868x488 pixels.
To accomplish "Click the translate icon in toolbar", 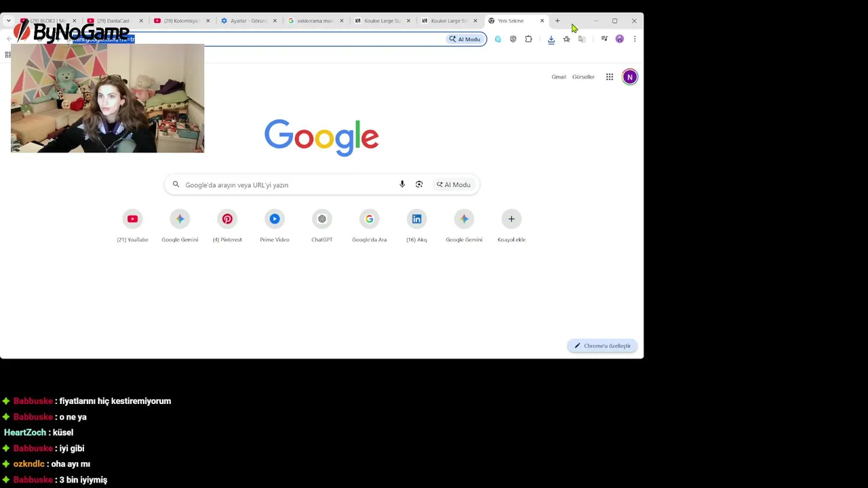I will click(x=582, y=39).
